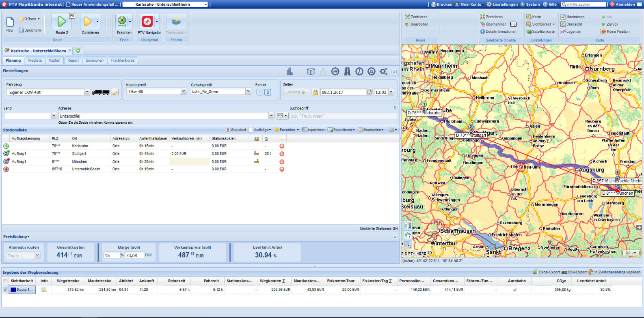644x318 pixels.
Task: Export results via Excel-Export
Action: 546,272
